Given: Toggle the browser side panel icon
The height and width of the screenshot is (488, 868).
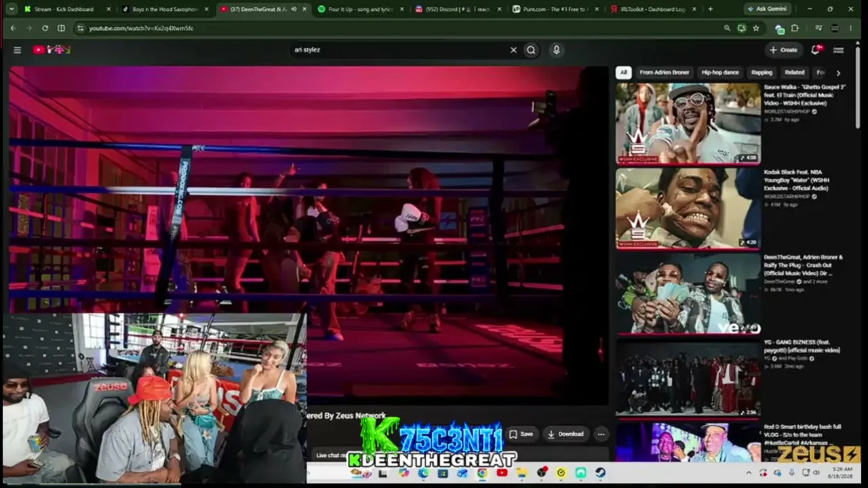Looking at the screenshot, I should (61, 28).
